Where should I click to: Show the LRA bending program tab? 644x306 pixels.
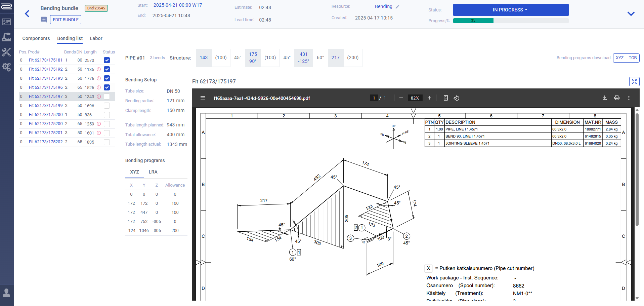pos(153,172)
